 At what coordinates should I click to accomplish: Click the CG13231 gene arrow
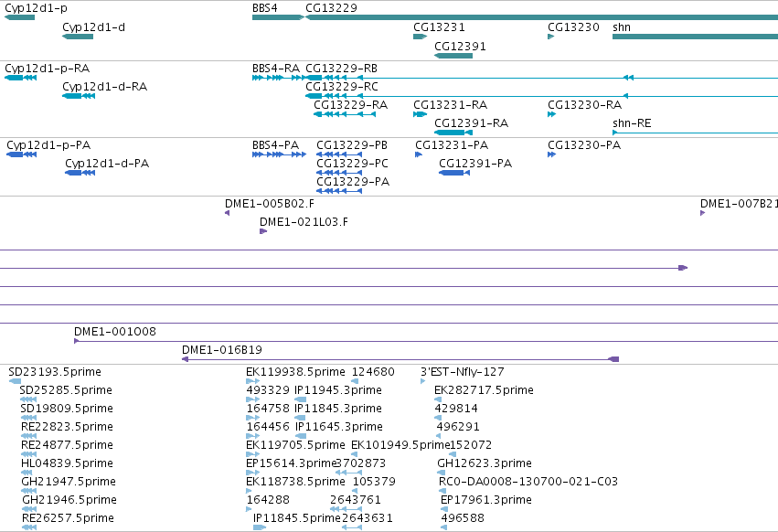(x=421, y=37)
